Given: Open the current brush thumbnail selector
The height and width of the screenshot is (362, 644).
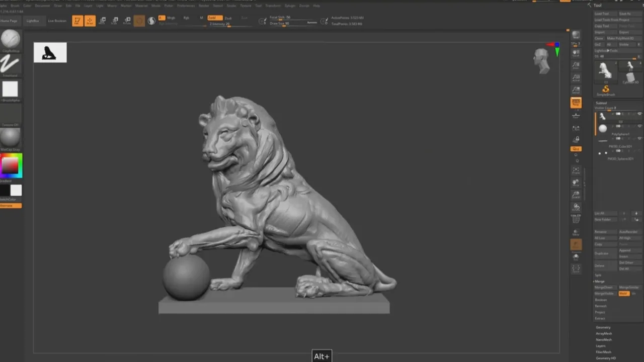Looking at the screenshot, I should tap(11, 39).
